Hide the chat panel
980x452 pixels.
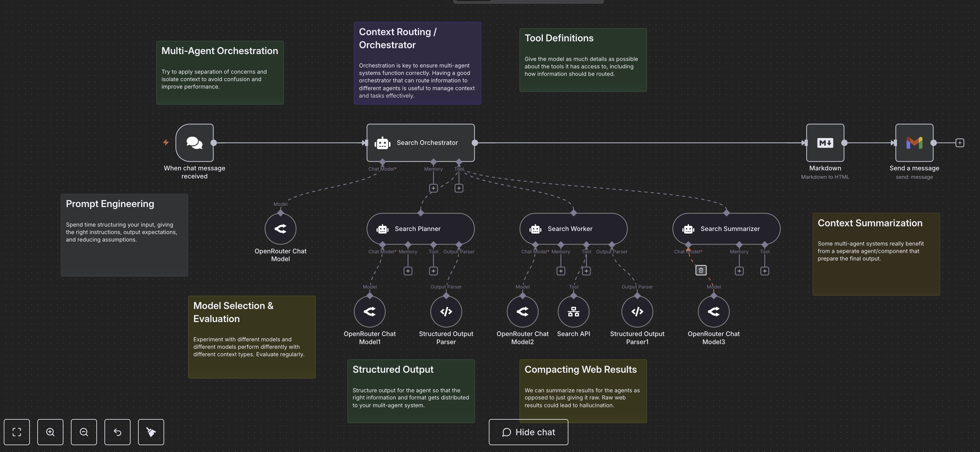point(528,432)
